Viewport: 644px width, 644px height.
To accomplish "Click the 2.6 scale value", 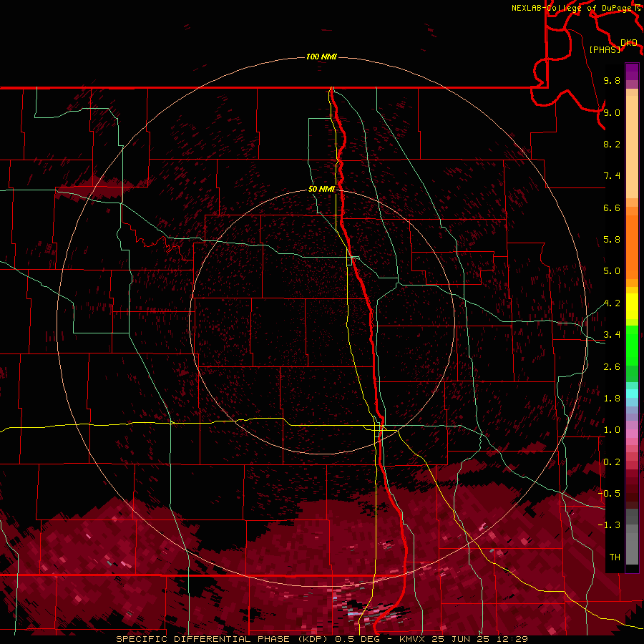I will [x=612, y=367].
